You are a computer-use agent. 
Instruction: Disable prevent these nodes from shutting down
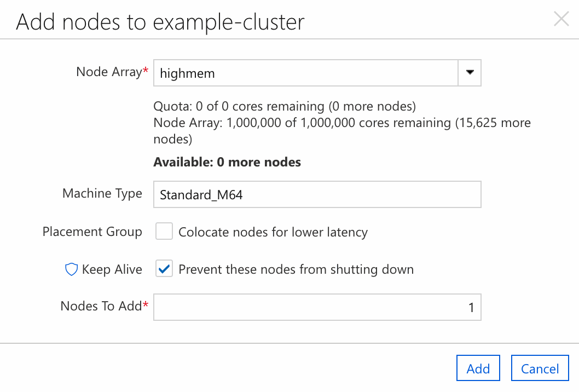[164, 268]
